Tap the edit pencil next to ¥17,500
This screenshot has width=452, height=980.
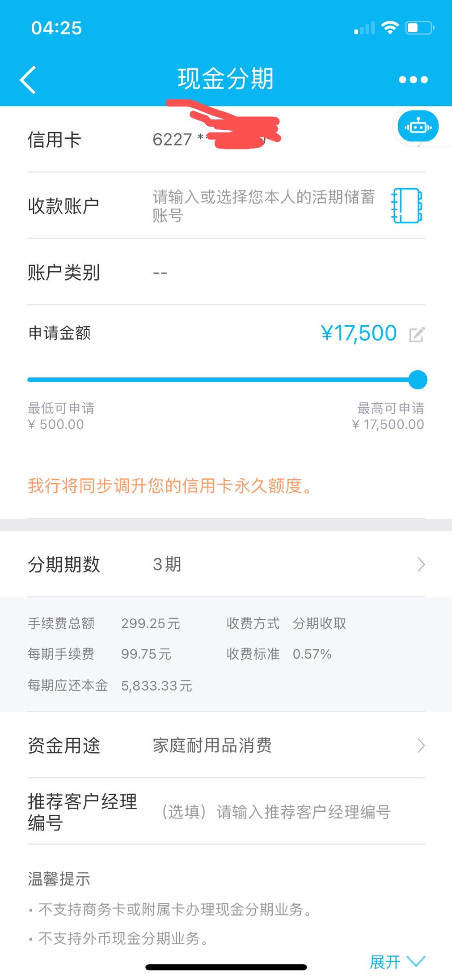(x=417, y=334)
